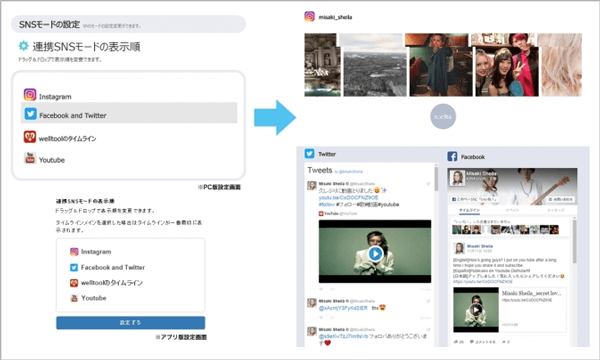Click the Facebook logo above the page widget
The width and height of the screenshot is (600, 360).
[x=452, y=156]
